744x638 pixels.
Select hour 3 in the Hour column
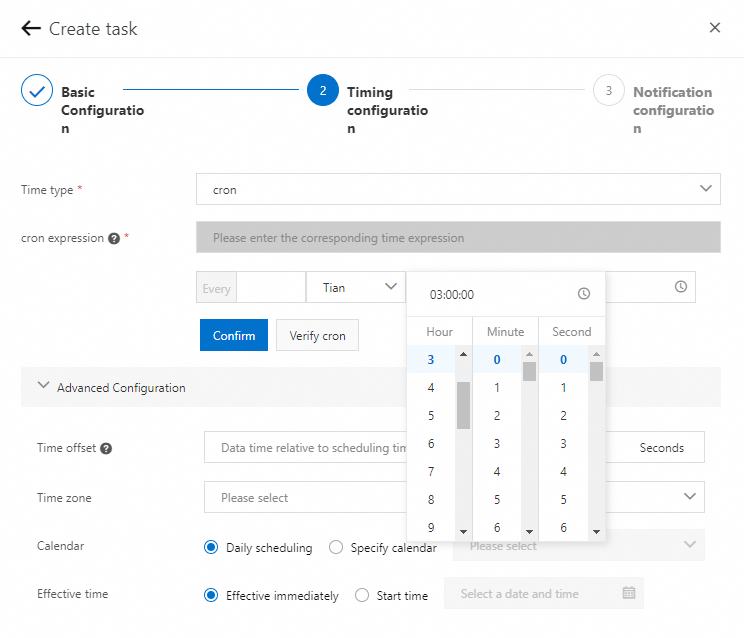click(431, 360)
